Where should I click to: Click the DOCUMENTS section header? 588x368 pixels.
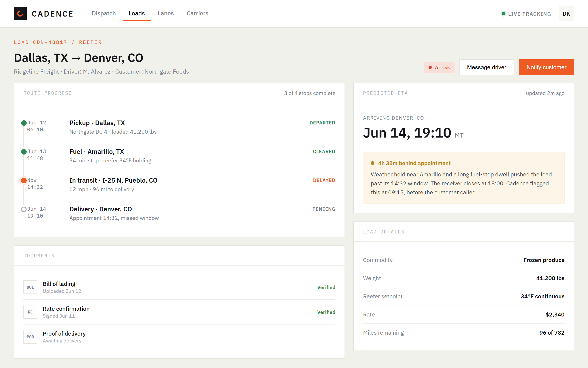(x=39, y=256)
